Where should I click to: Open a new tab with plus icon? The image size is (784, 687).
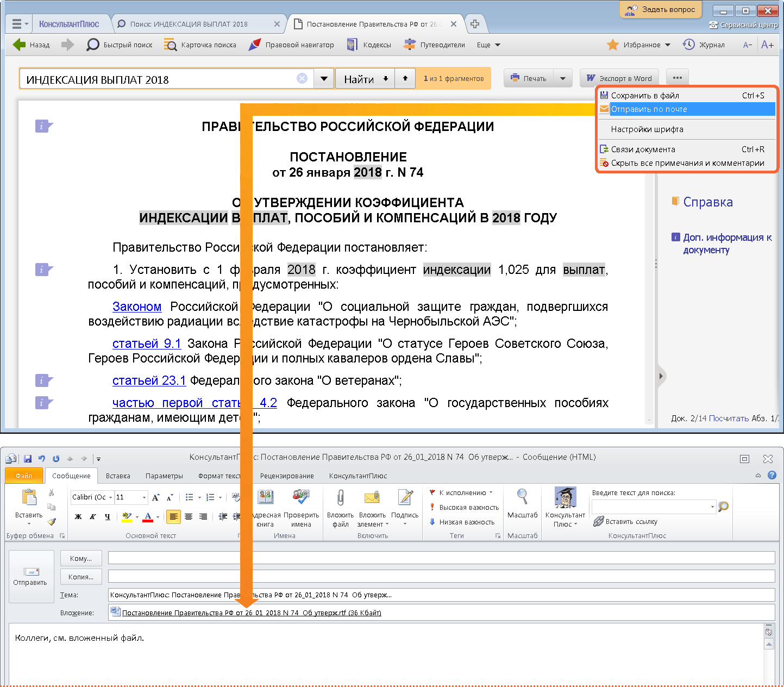tap(475, 24)
